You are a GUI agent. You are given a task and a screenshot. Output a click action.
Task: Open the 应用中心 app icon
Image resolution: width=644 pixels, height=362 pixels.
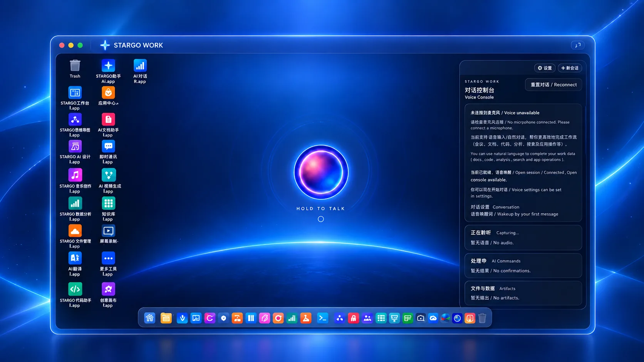point(108,93)
